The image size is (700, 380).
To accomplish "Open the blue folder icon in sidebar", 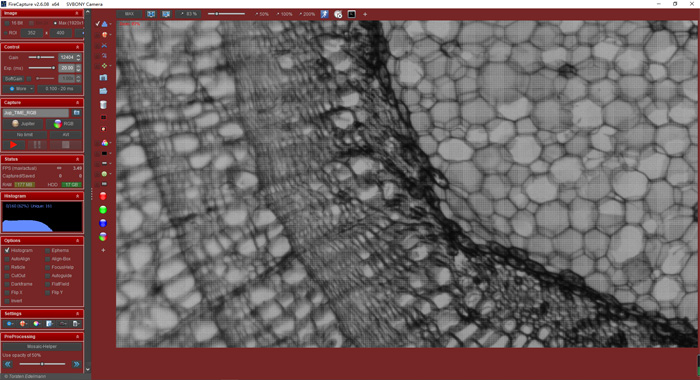I will pos(103,91).
